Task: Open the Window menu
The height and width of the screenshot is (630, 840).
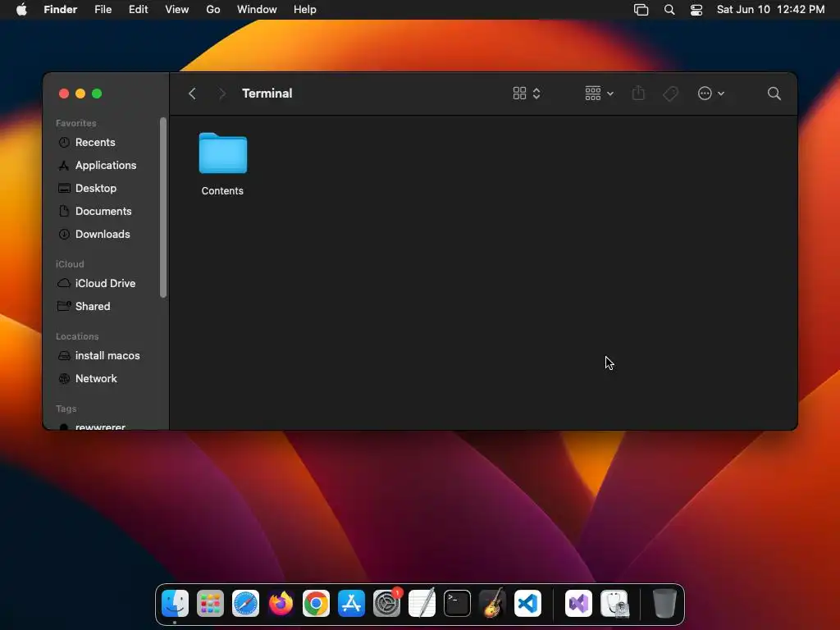Action: 257,10
